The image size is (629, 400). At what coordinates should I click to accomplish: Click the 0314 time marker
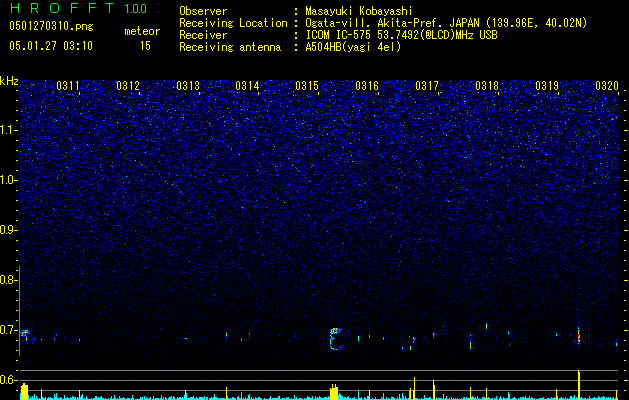247,85
